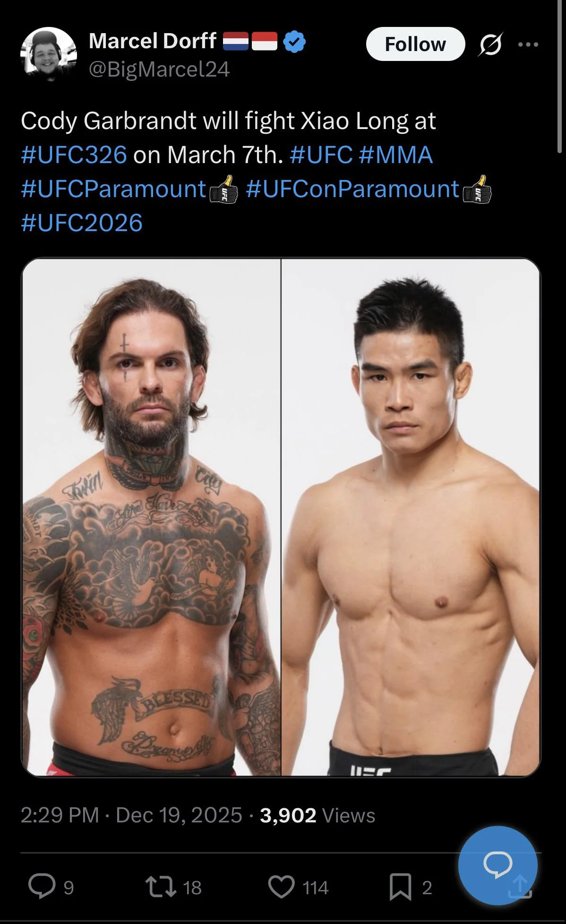This screenshot has height=924, width=566.
Task: Open the #MMA hashtag link
Action: click(x=396, y=155)
